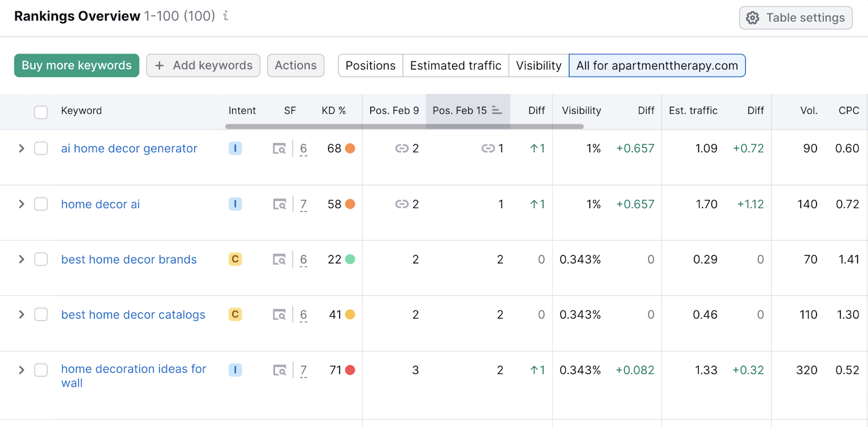Click the Informational intent badge for home decoration ideas for wall
The image size is (868, 427).
click(235, 370)
